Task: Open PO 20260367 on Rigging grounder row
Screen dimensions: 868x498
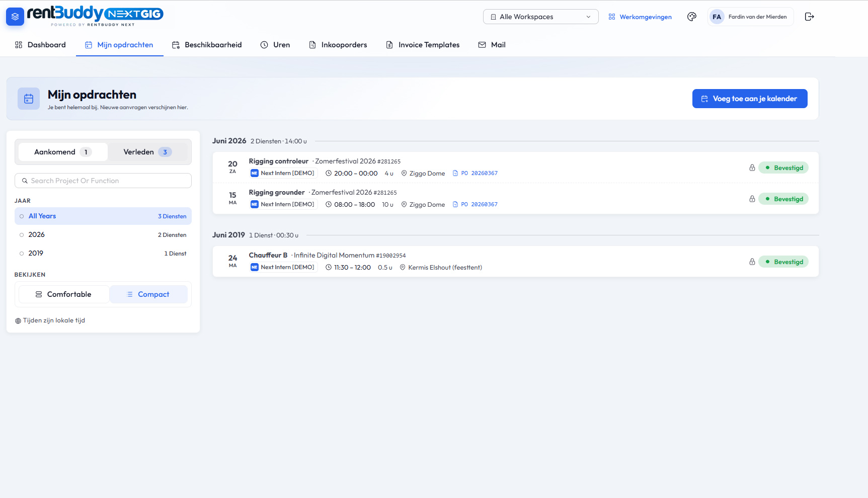Action: tap(480, 204)
